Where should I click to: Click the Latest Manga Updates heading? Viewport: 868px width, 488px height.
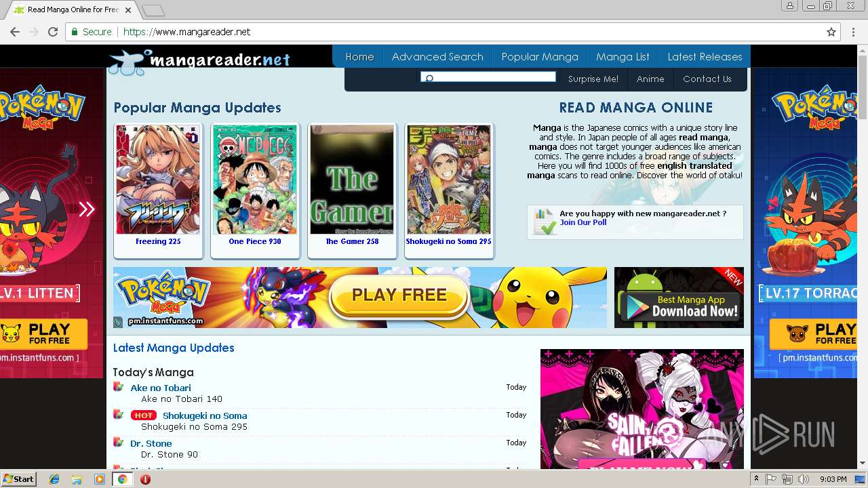pos(174,348)
